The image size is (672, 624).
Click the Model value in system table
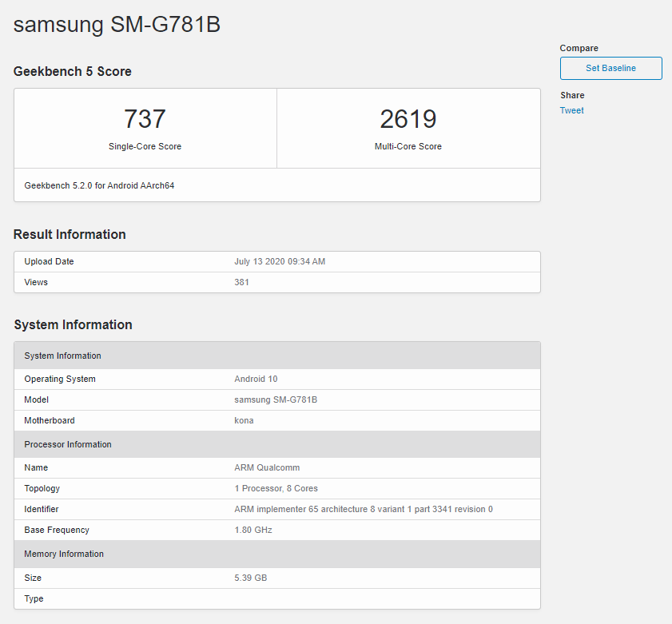tap(276, 400)
